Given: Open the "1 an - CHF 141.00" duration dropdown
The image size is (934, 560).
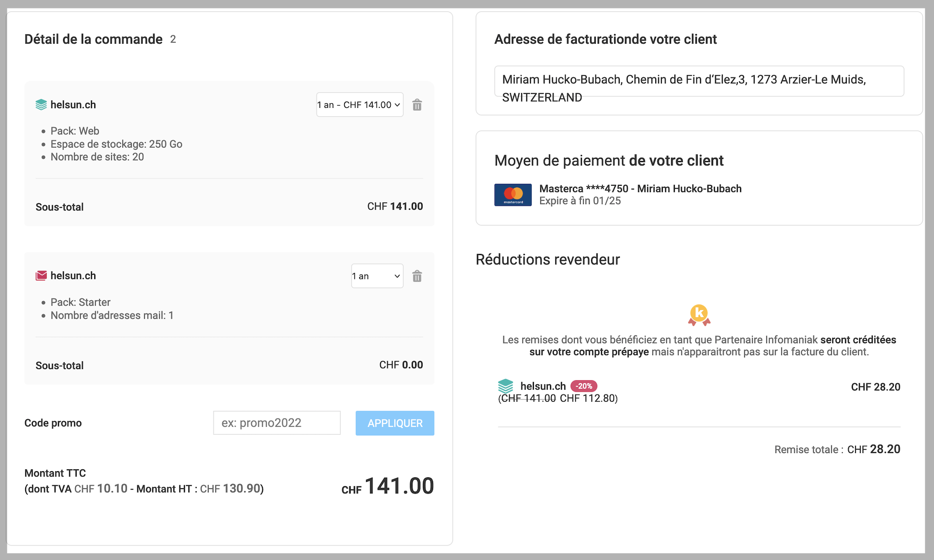Looking at the screenshot, I should coord(360,105).
